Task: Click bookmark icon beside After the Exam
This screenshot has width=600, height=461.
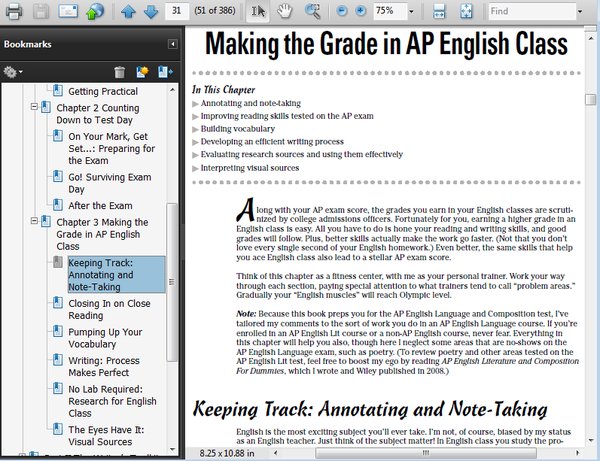Action: point(58,205)
